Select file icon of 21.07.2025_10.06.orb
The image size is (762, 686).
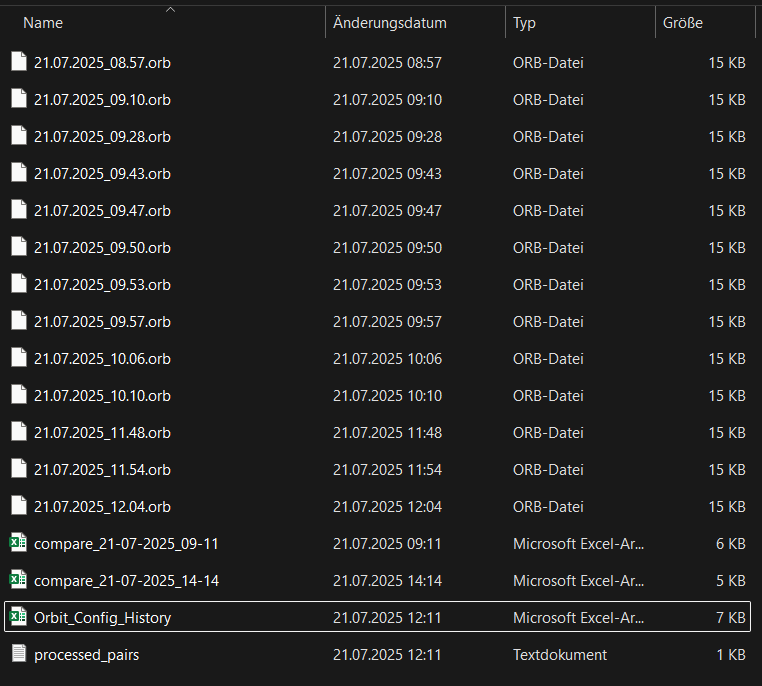pos(19,358)
